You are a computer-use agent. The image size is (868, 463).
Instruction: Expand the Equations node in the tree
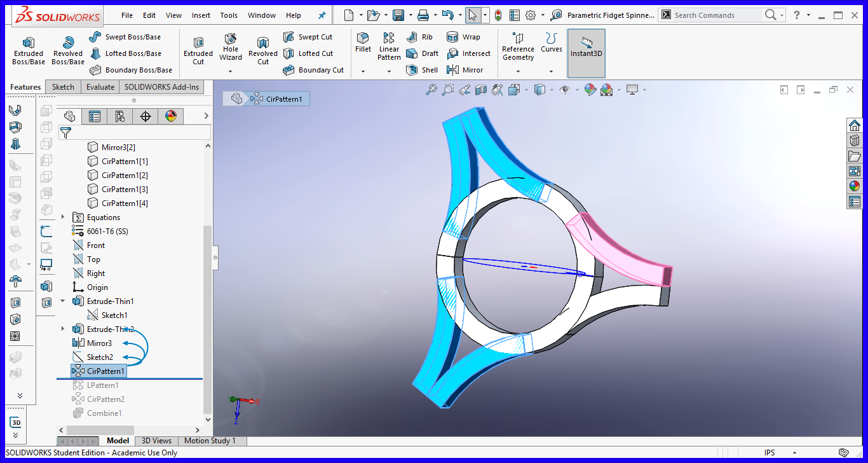(62, 217)
